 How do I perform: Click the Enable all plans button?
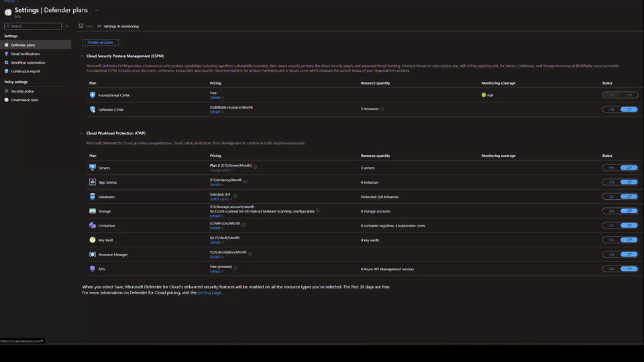[100, 42]
